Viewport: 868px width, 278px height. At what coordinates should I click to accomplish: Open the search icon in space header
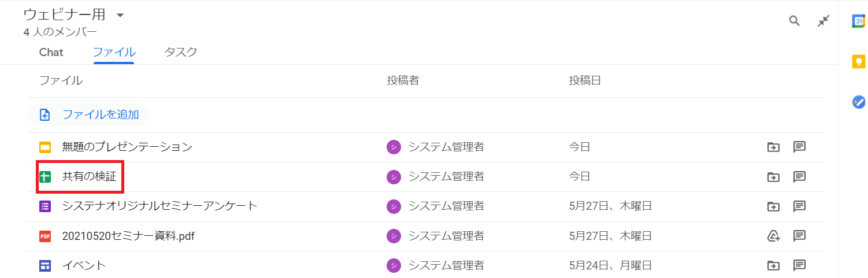click(795, 21)
